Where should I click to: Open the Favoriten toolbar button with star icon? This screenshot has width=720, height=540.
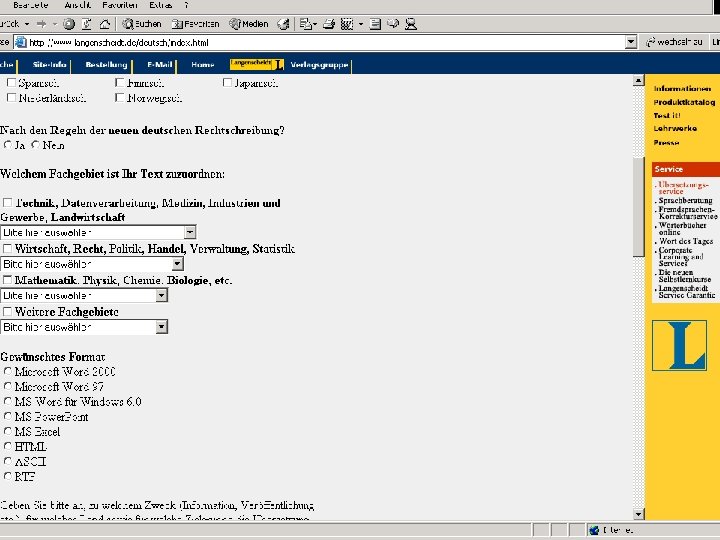pos(195,24)
